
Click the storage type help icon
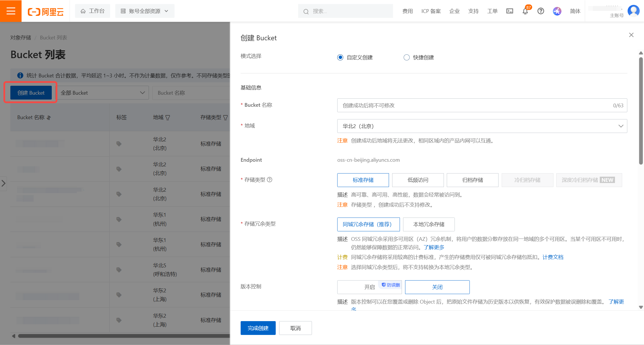click(x=269, y=180)
